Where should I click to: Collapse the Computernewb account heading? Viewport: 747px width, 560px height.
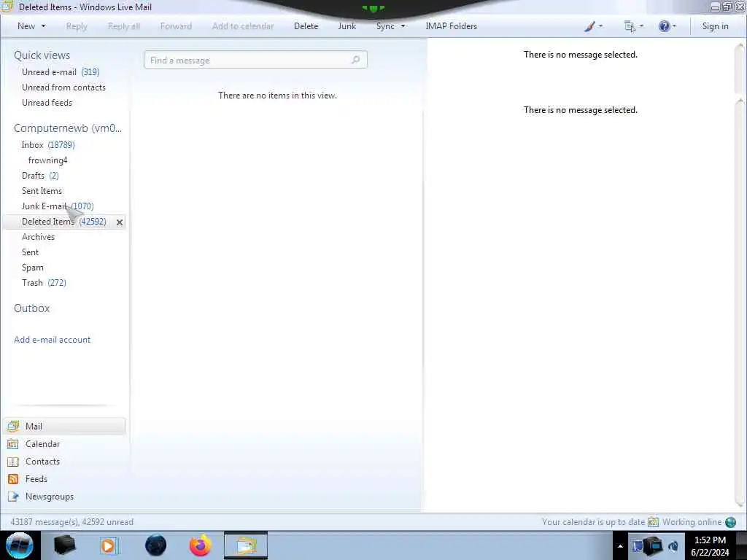(x=68, y=128)
